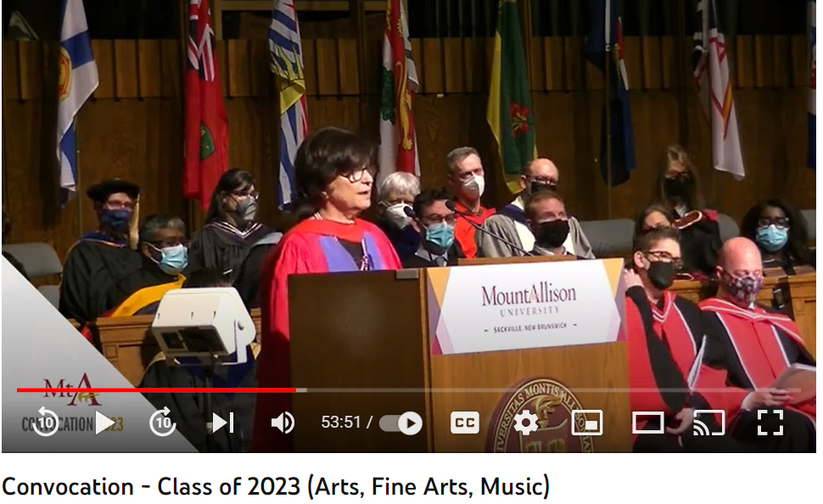This screenshot has width=823, height=504.
Task: Rewind video 10 seconds
Action: click(46, 422)
